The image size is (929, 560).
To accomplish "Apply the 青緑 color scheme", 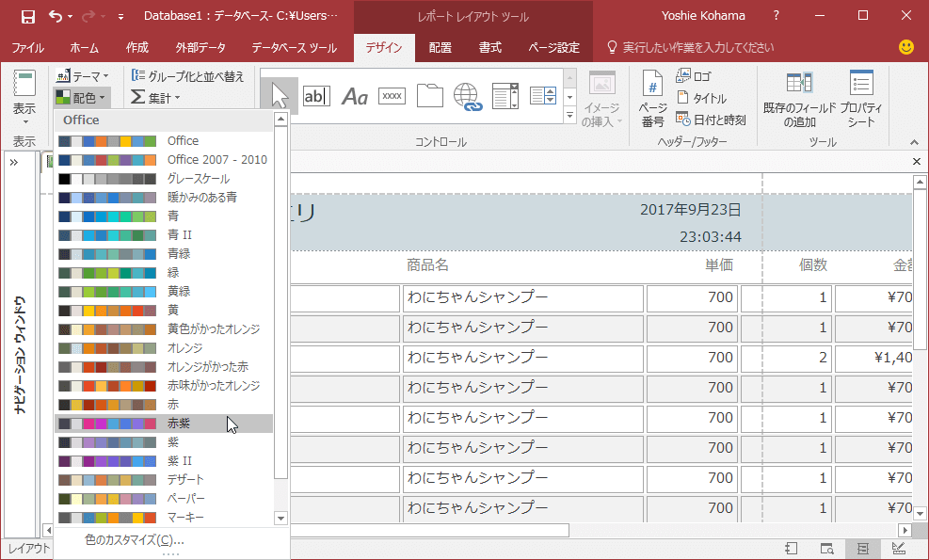I will tap(164, 253).
